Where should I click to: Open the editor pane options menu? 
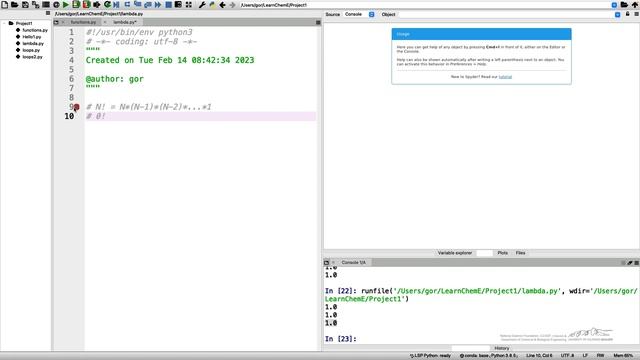[x=318, y=22]
